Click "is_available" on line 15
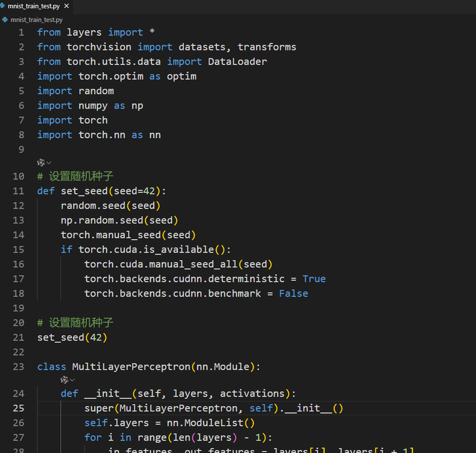This screenshot has height=453, width=476. click(179, 249)
